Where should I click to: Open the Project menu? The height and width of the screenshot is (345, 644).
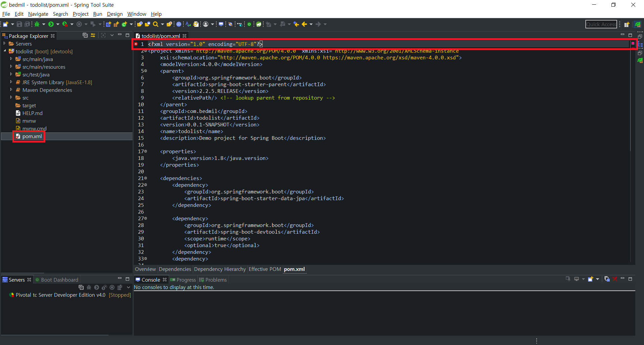pyautogui.click(x=80, y=14)
